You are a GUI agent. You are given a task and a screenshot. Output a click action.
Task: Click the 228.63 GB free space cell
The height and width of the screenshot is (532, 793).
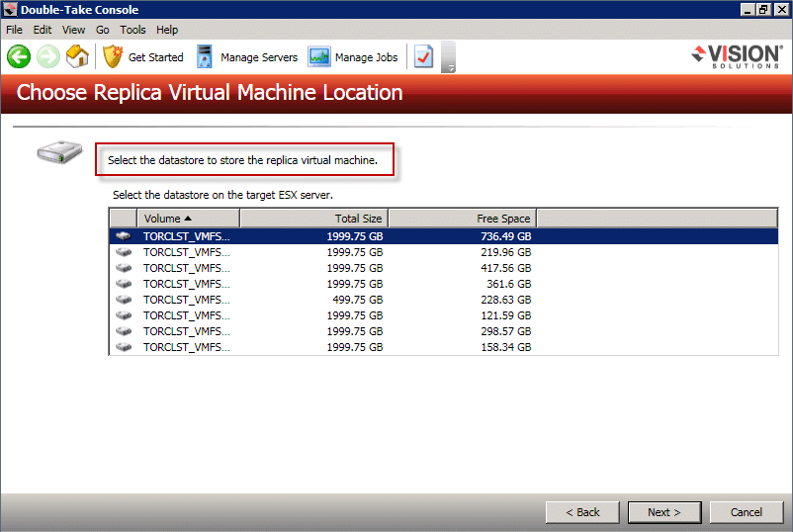click(x=505, y=300)
